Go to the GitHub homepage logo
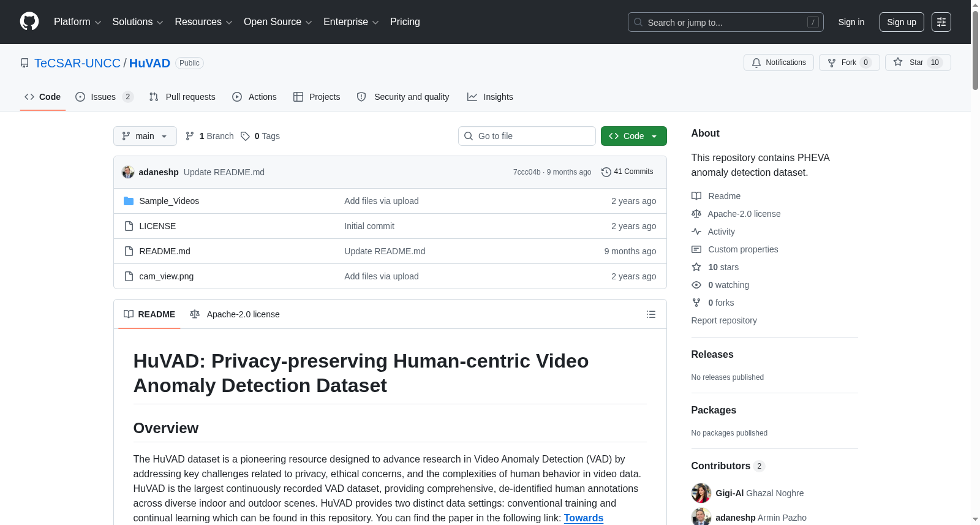The height and width of the screenshot is (525, 980). point(29,22)
